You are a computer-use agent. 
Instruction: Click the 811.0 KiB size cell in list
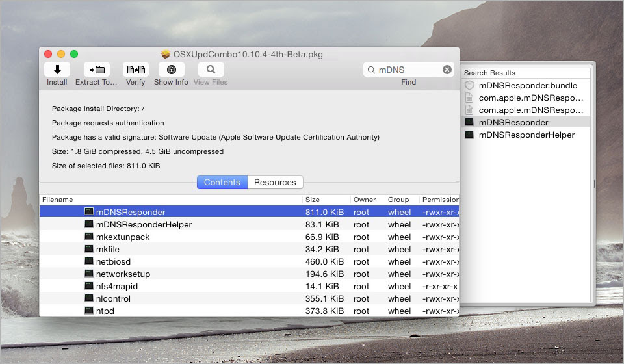[x=324, y=212]
